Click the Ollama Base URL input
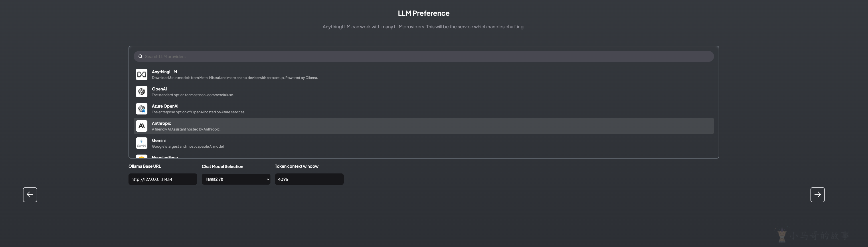868x247 pixels. pos(163,179)
